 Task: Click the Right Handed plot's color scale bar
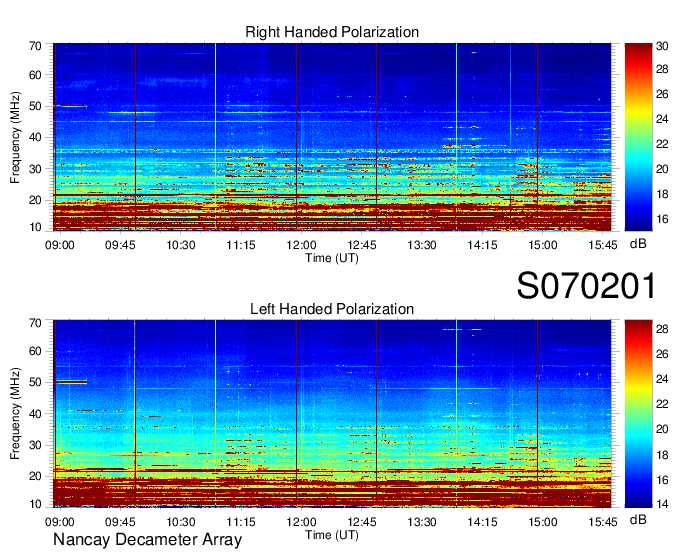(x=638, y=137)
